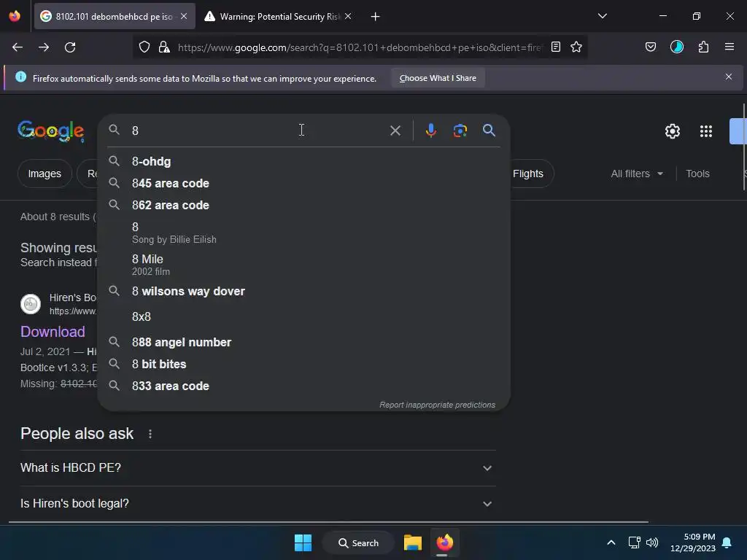Clear the search box text
The width and height of the screenshot is (747, 560).
point(395,131)
